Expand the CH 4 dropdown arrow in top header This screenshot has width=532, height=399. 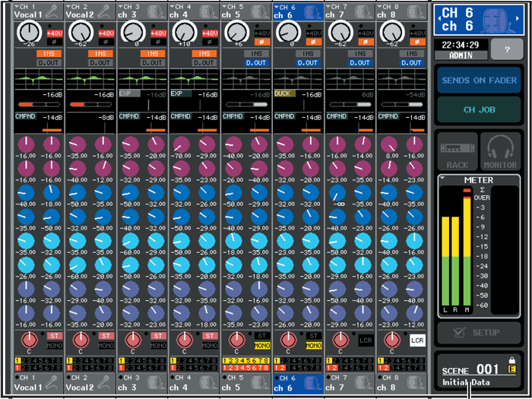pyautogui.click(x=173, y=6)
